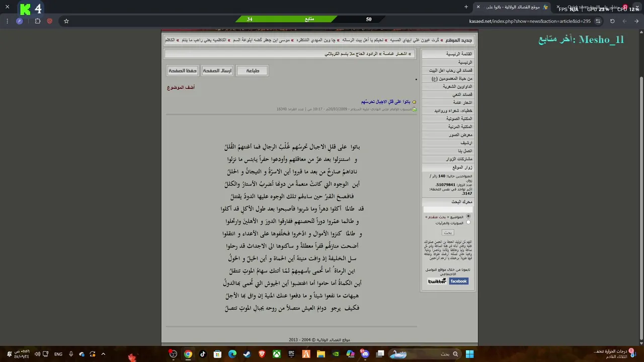This screenshot has width=644, height=362.
Task: Open Brave browser from the taskbar
Action: (x=262, y=354)
